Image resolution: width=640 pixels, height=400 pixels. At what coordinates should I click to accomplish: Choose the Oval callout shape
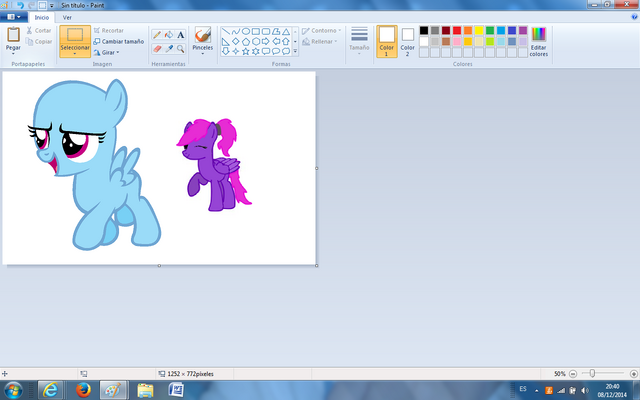click(x=276, y=51)
